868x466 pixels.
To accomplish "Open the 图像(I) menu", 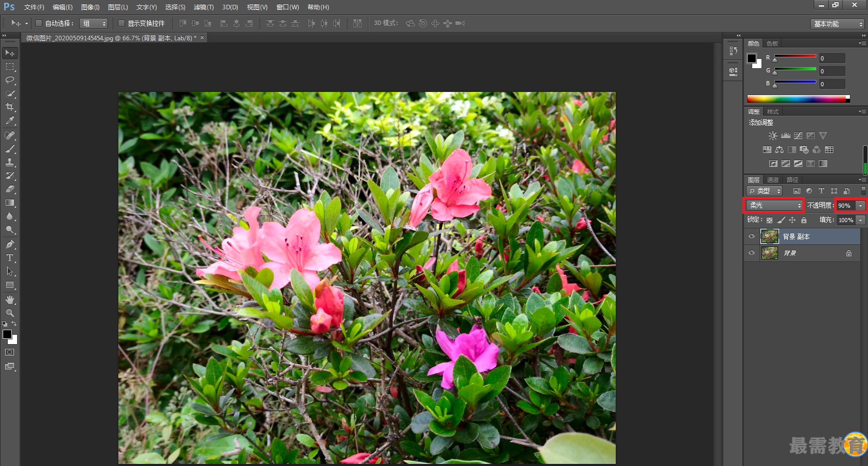I will tap(90, 7).
